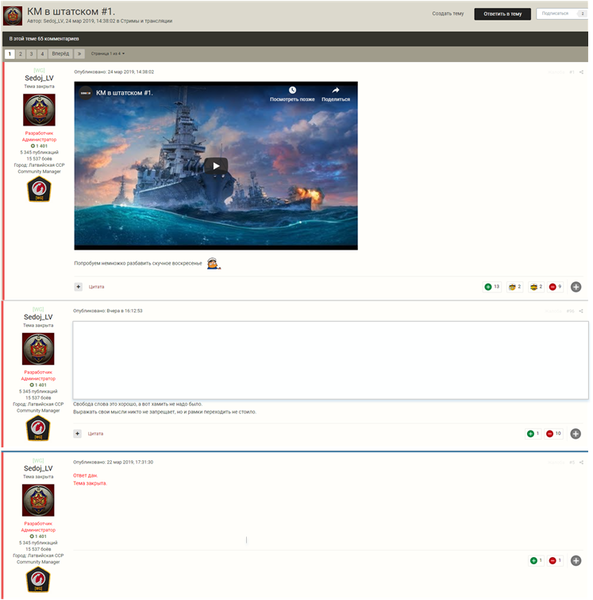This screenshot has width=593, height=600.
Task: Open the channel logo on the video player
Action: click(x=86, y=93)
